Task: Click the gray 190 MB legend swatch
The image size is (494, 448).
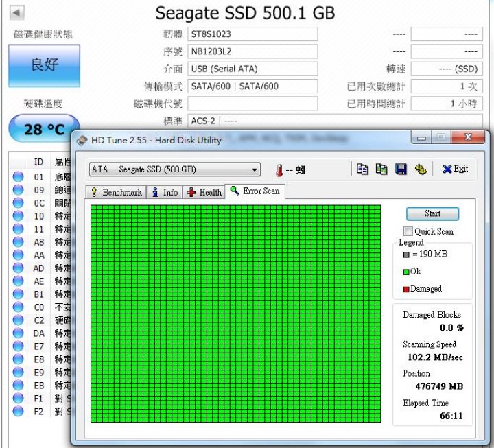Action: pyautogui.click(x=406, y=255)
